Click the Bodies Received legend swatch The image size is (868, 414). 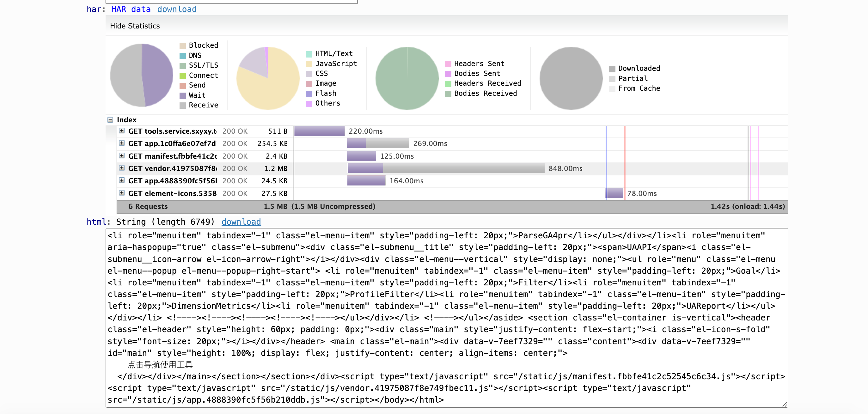point(448,94)
